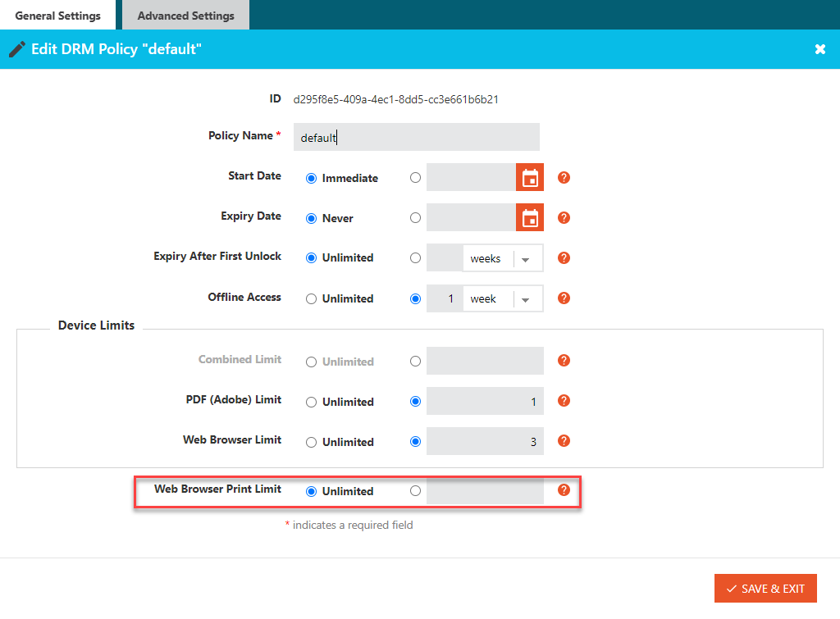Image resolution: width=840 pixels, height=619 pixels.
Task: Select Unlimited for PDF (Adobe) Limit
Action: 311,402
